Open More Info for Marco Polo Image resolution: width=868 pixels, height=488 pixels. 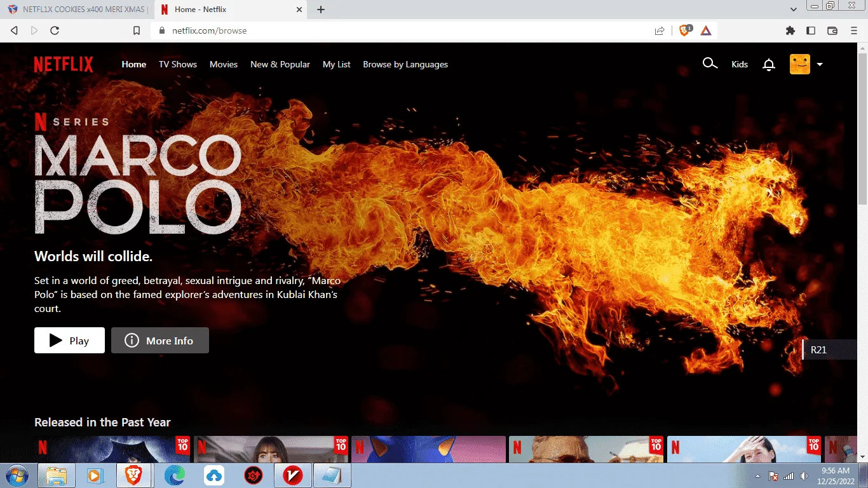160,341
